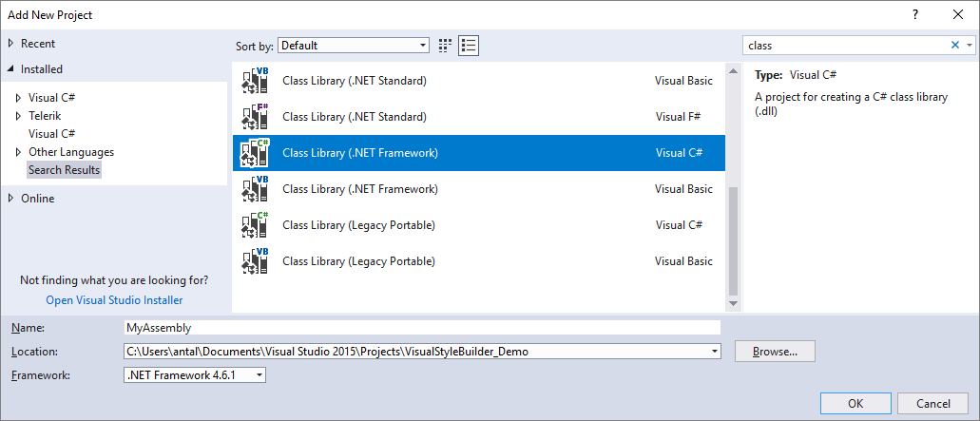Click the F# Class Library (.NET Standard) icon

click(255, 117)
